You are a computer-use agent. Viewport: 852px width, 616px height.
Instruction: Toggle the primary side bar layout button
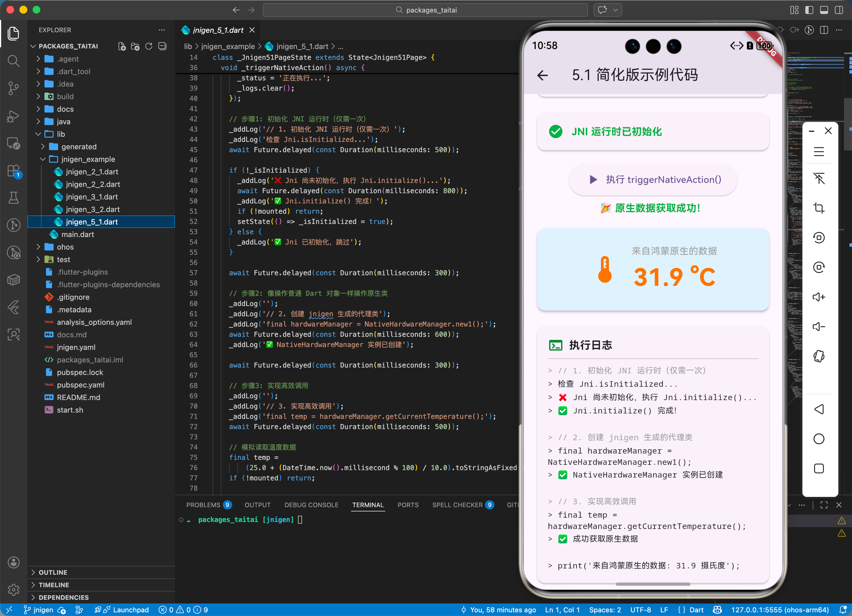(809, 10)
